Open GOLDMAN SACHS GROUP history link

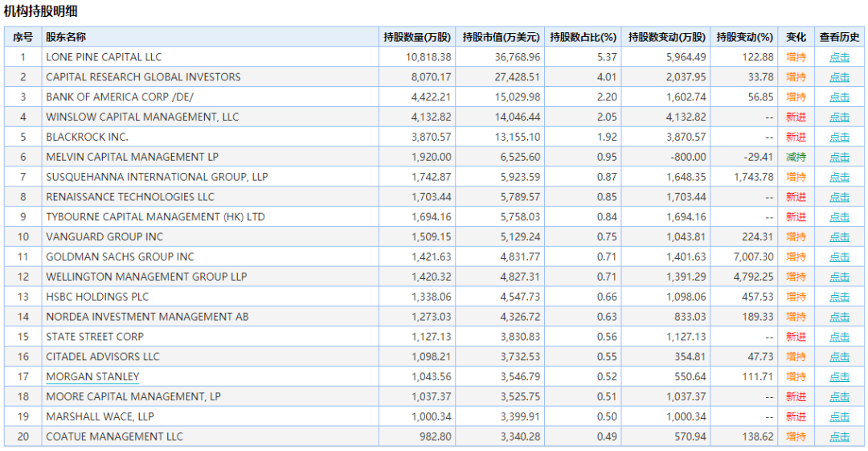(x=839, y=256)
